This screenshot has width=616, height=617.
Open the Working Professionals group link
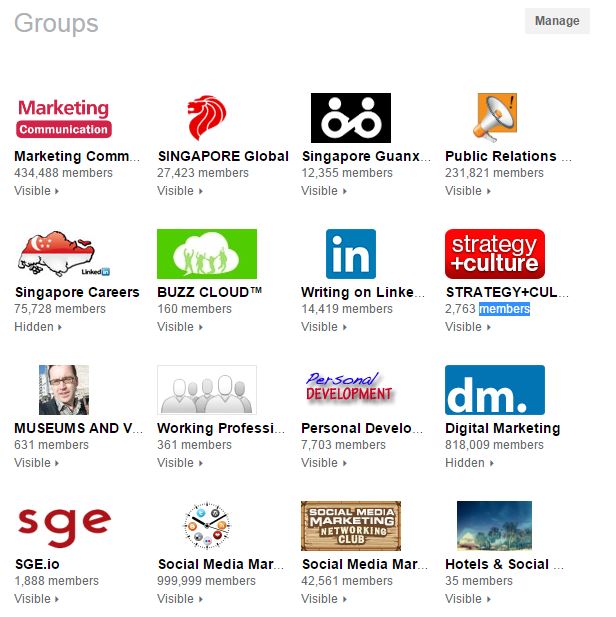(220, 428)
